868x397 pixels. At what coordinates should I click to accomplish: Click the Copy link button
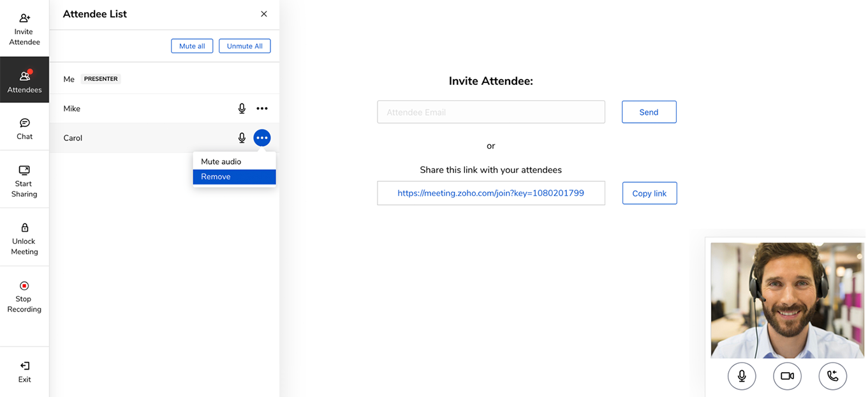649,193
